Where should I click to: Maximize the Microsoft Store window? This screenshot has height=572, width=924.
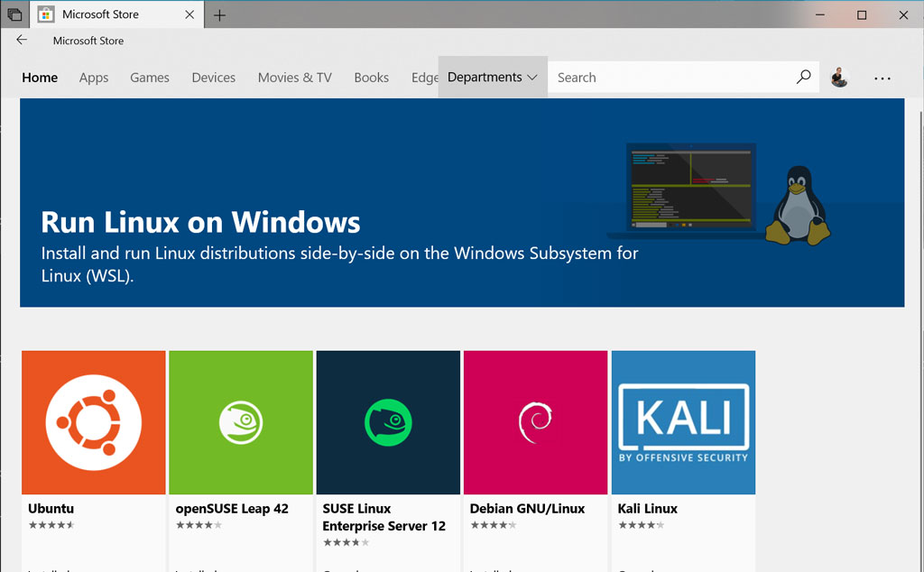862,14
